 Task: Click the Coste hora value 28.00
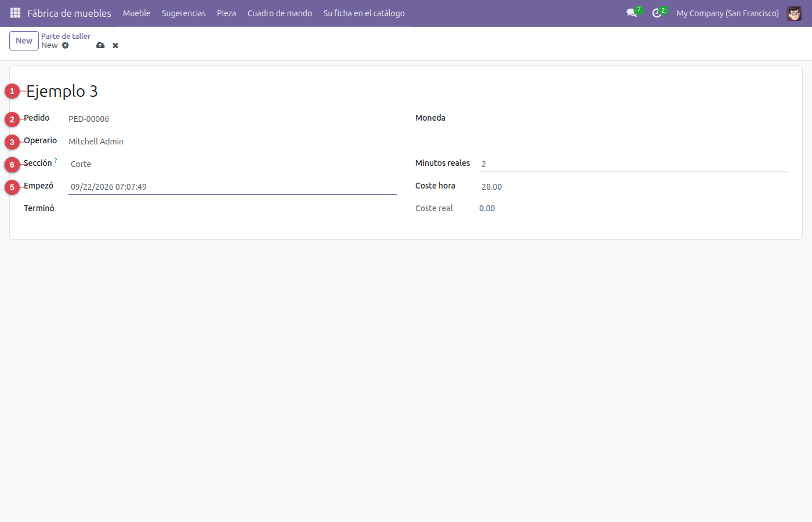click(491, 187)
